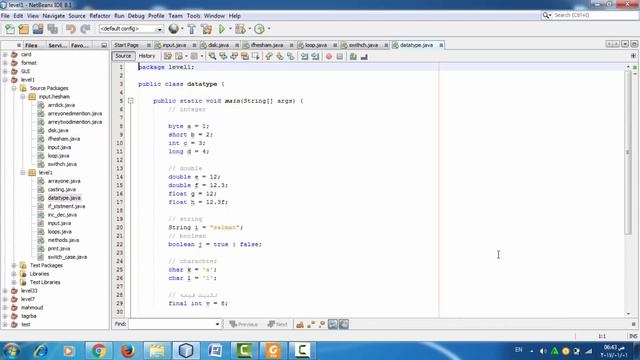This screenshot has width=640, height=360.
Task: Click the Uncomment lines icon in editor toolbar
Action: pos(364,56)
